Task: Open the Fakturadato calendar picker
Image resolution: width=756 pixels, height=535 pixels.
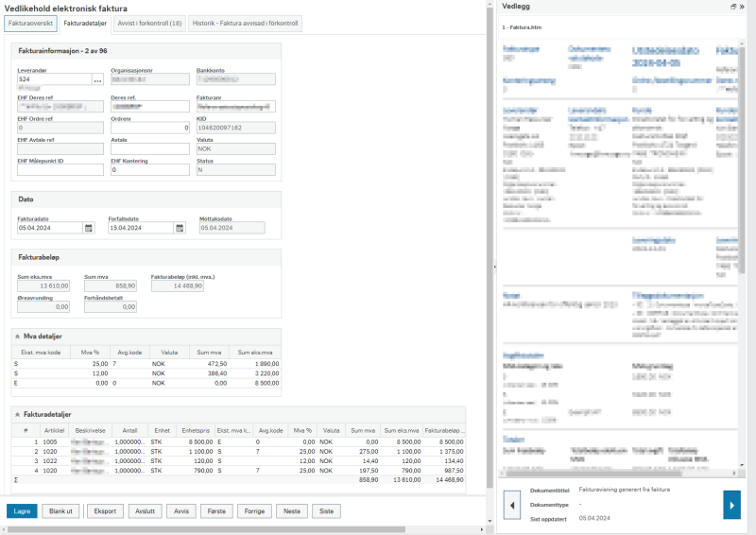Action: click(89, 228)
